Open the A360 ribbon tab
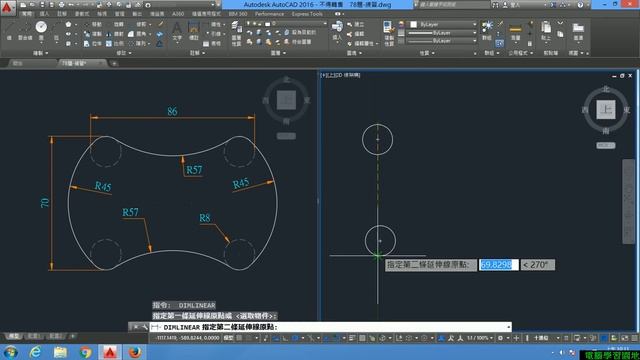This screenshot has height=360, width=640. pos(178,14)
